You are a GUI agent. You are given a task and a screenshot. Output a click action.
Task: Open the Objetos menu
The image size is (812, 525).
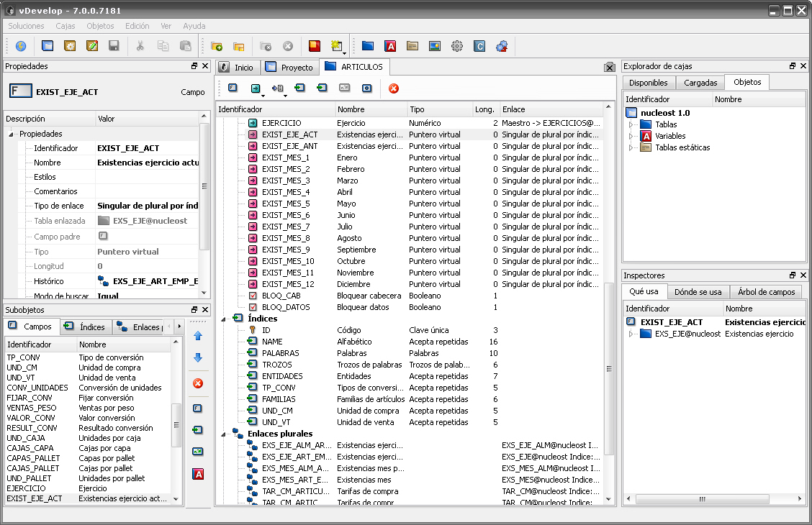pyautogui.click(x=100, y=26)
